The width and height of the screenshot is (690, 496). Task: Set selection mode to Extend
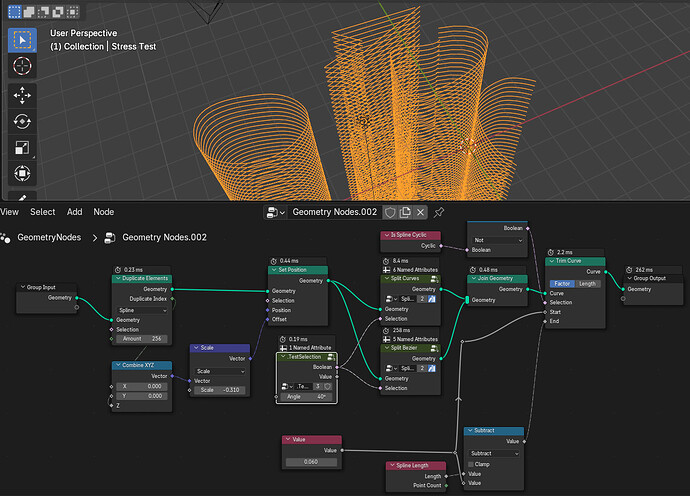29,12
